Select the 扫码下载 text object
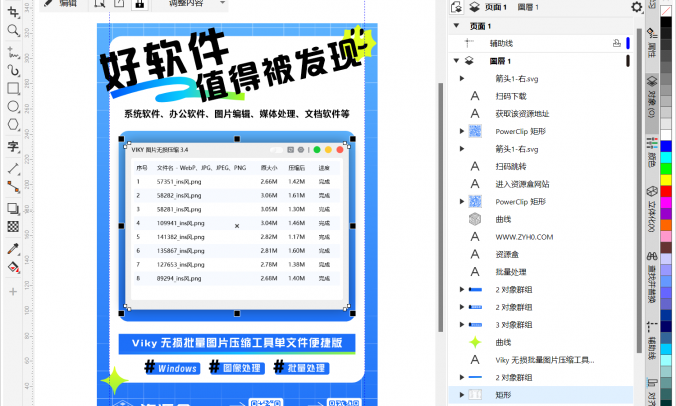Image resolution: width=676 pixels, height=406 pixels. 511,96
